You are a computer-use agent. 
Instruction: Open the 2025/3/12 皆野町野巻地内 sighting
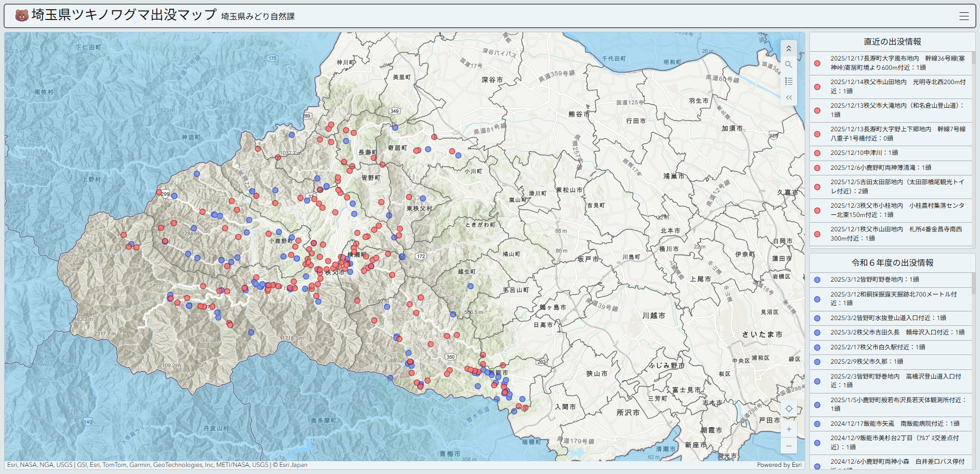(x=874, y=280)
